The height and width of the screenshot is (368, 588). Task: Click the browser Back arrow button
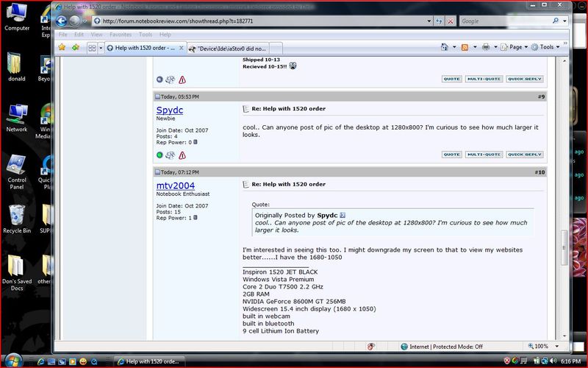point(61,21)
